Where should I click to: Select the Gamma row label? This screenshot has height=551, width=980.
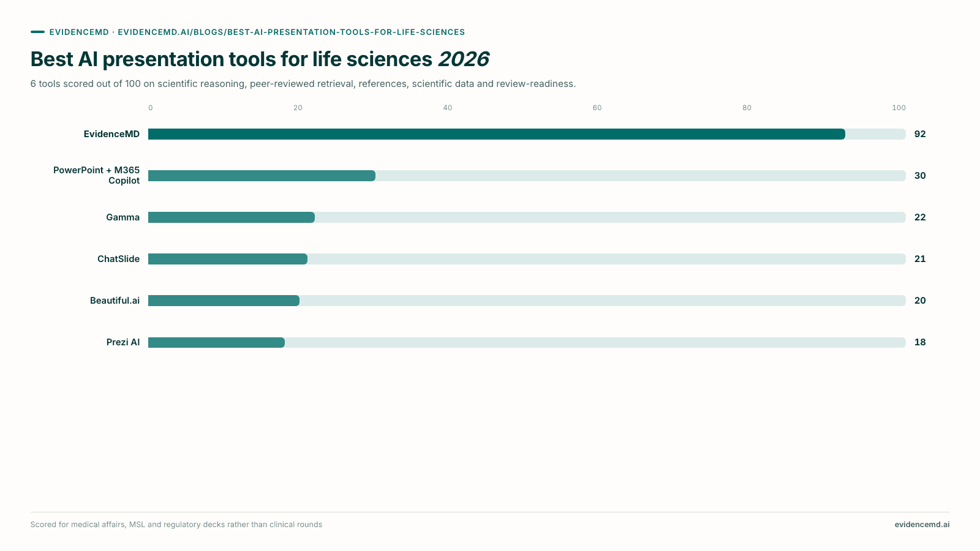click(x=123, y=217)
